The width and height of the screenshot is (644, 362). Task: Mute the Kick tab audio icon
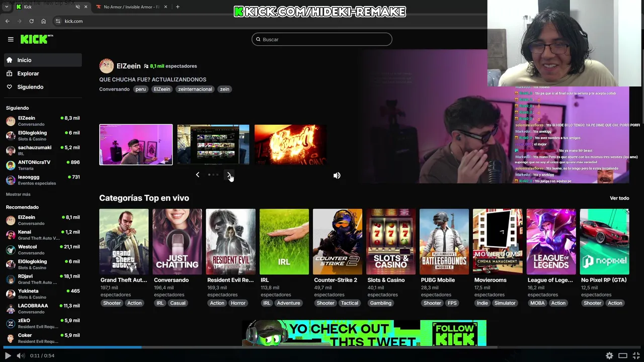pyautogui.click(x=77, y=7)
